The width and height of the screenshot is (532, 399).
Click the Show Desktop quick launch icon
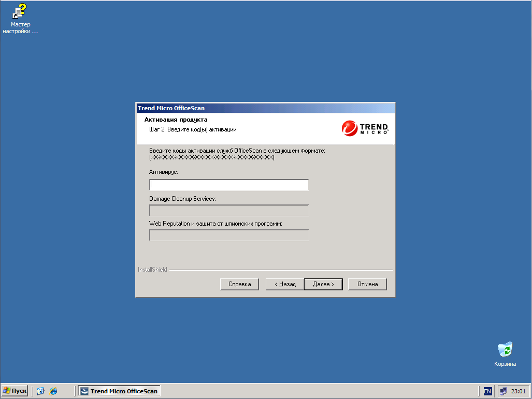[40, 391]
